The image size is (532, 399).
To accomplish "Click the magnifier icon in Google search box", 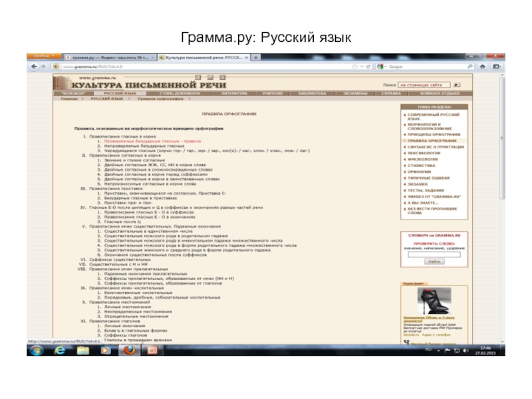I will (470, 67).
